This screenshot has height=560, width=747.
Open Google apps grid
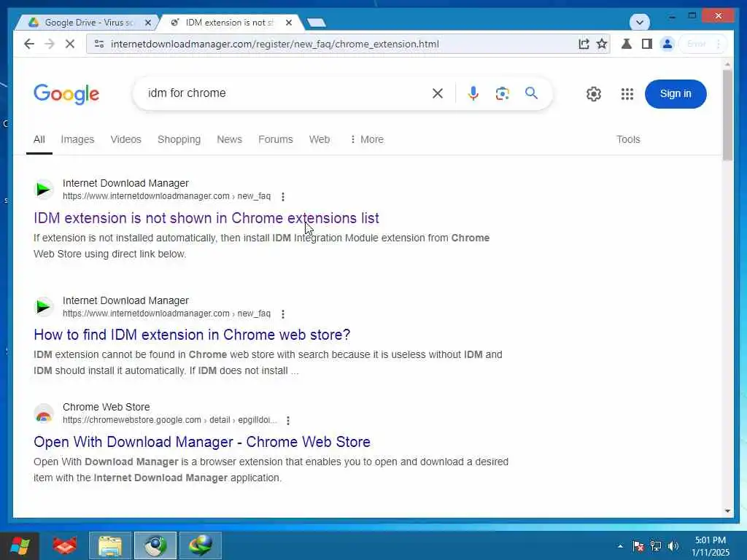click(627, 94)
